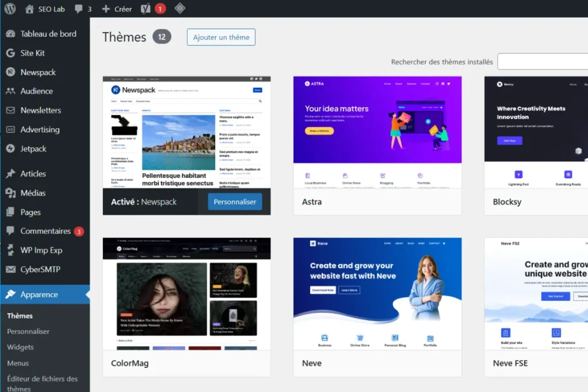Screen dimensions: 588x392
Task: Open the comments bubble icon in admin bar
Action: 79,9
